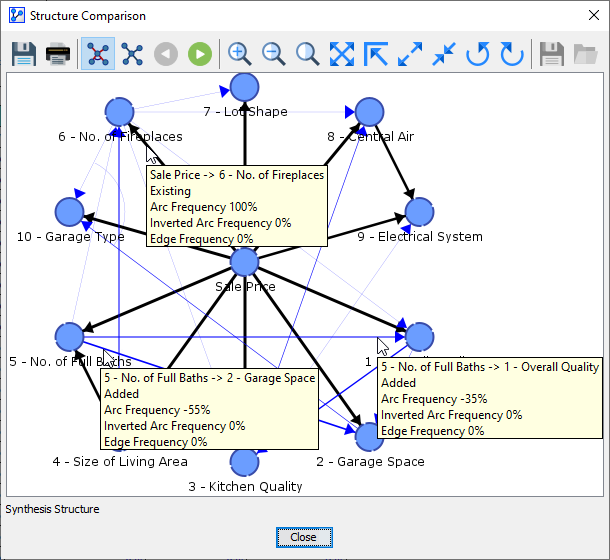Select the 10 - Garage Type node
Image resolution: width=610 pixels, height=560 pixels.
tap(69, 211)
